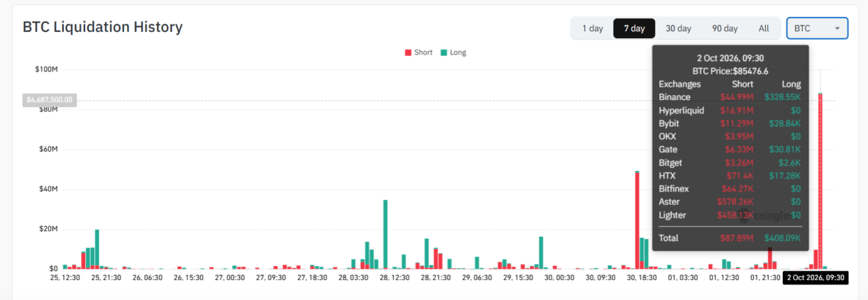Click Binance short value $44.99M
Screen dimensions: 868x300
737,97
